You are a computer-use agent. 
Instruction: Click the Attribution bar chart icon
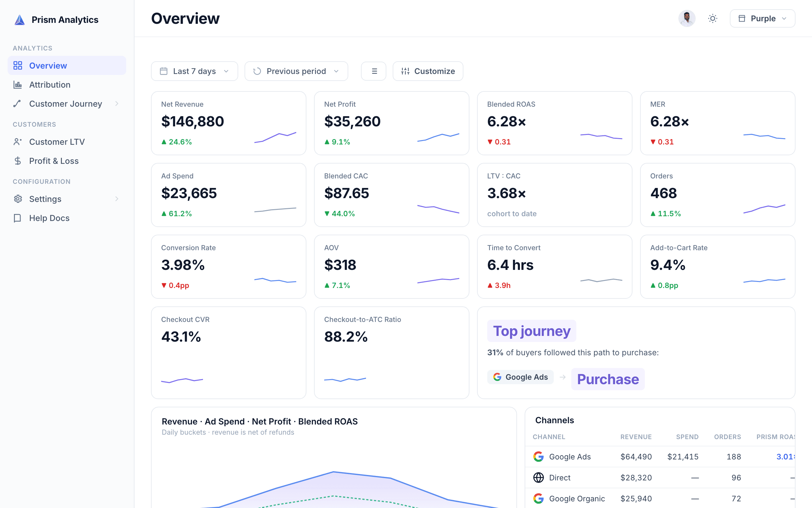18,85
